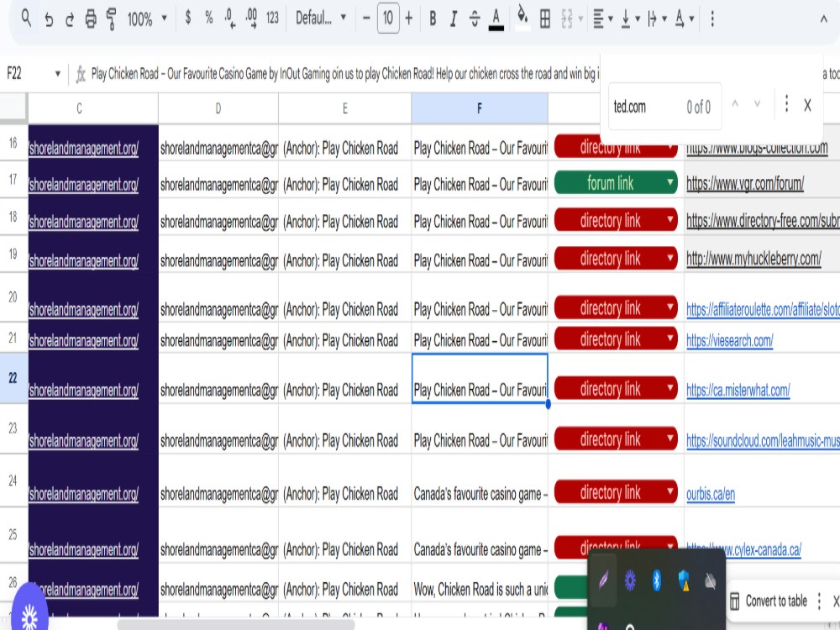
Task: Open text wrapping dropdown
Action: 657,18
